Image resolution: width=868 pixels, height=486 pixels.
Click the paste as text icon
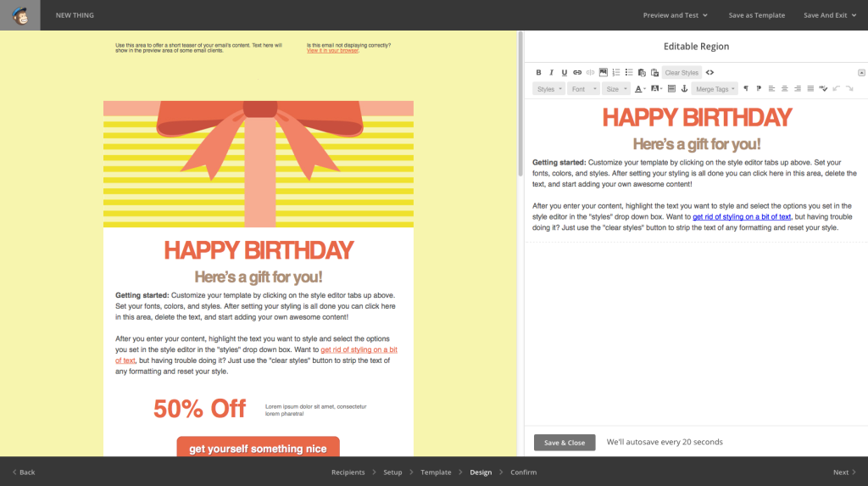[643, 73]
